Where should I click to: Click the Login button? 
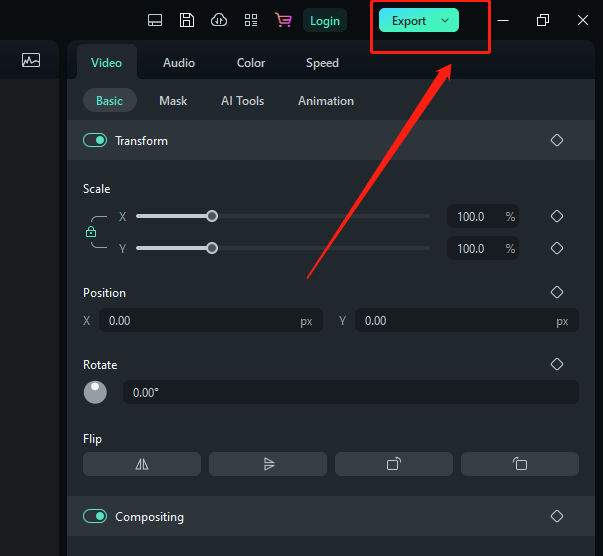tap(324, 21)
